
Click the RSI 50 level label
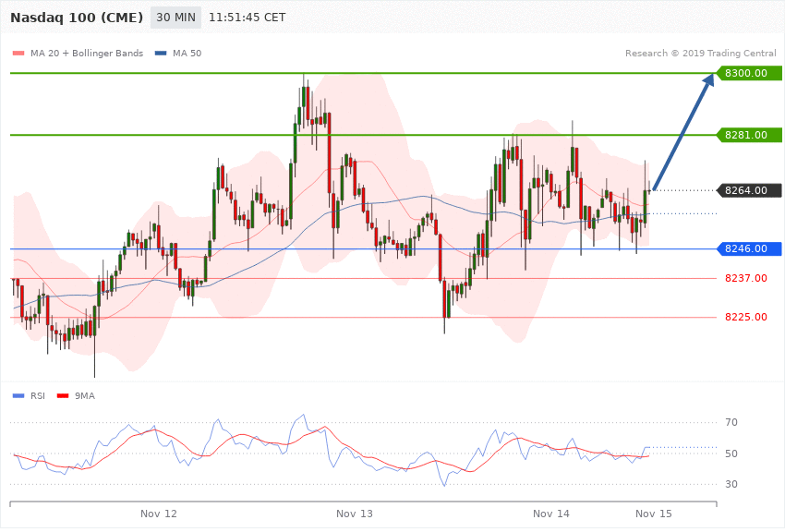(x=731, y=453)
